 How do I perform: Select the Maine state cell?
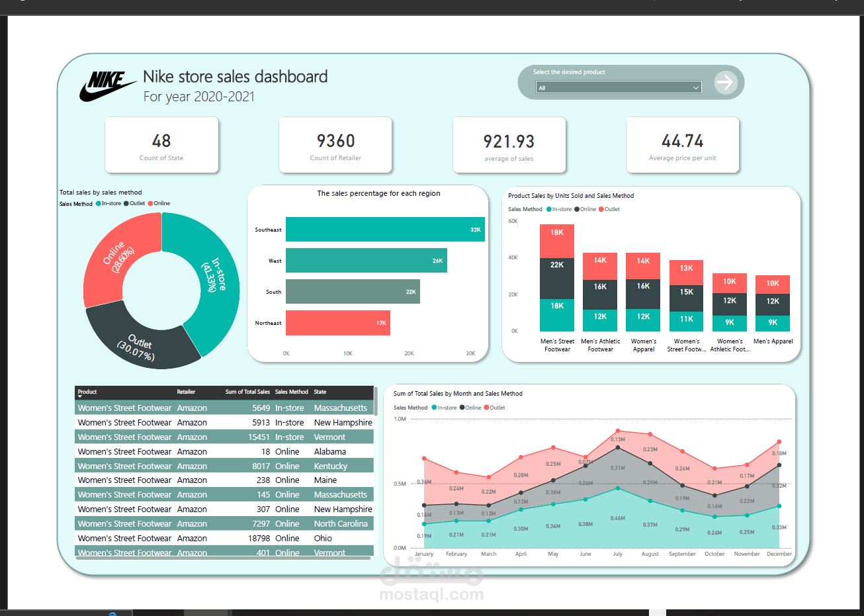[x=325, y=480]
